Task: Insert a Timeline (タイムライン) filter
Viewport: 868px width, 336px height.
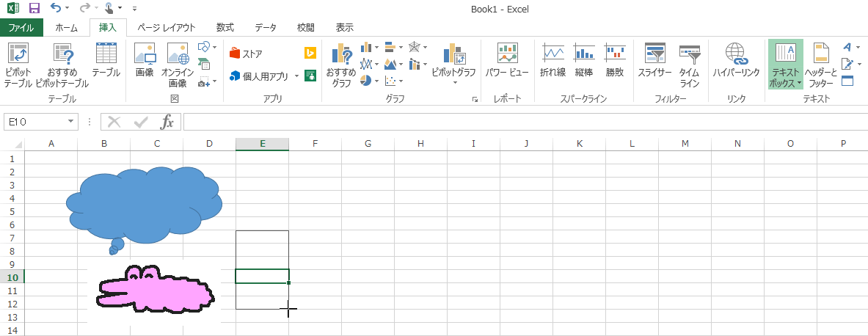Action: point(690,65)
